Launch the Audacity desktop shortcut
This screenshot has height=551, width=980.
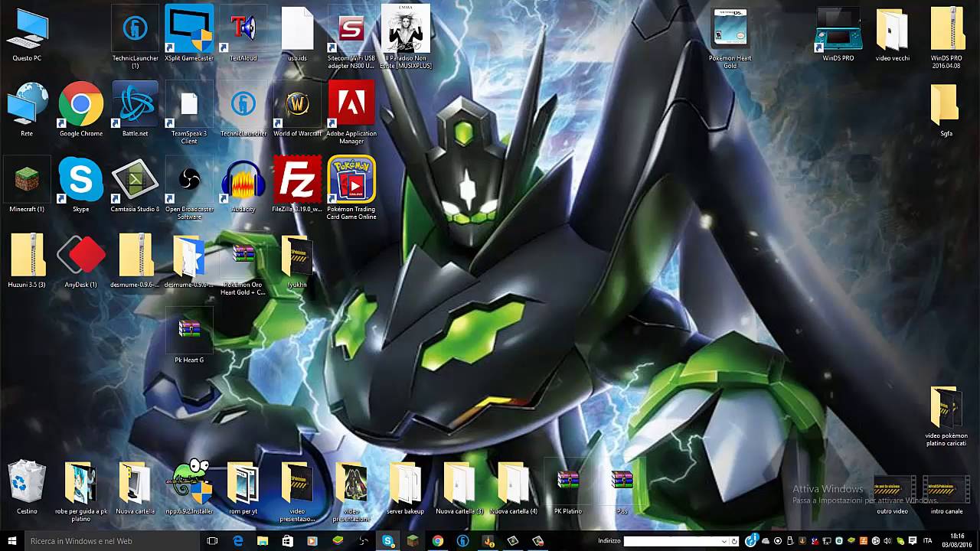pyautogui.click(x=243, y=184)
